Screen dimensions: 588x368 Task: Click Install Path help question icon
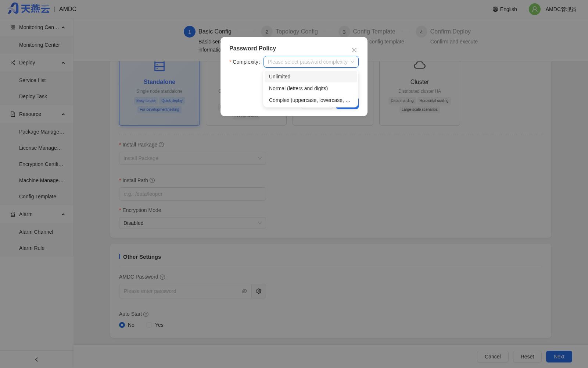click(152, 180)
